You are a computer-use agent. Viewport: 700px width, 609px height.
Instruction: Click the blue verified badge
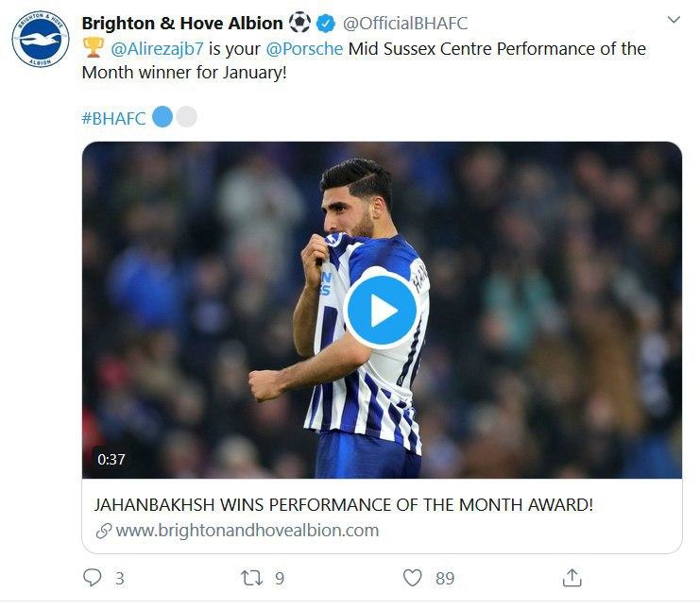click(326, 23)
